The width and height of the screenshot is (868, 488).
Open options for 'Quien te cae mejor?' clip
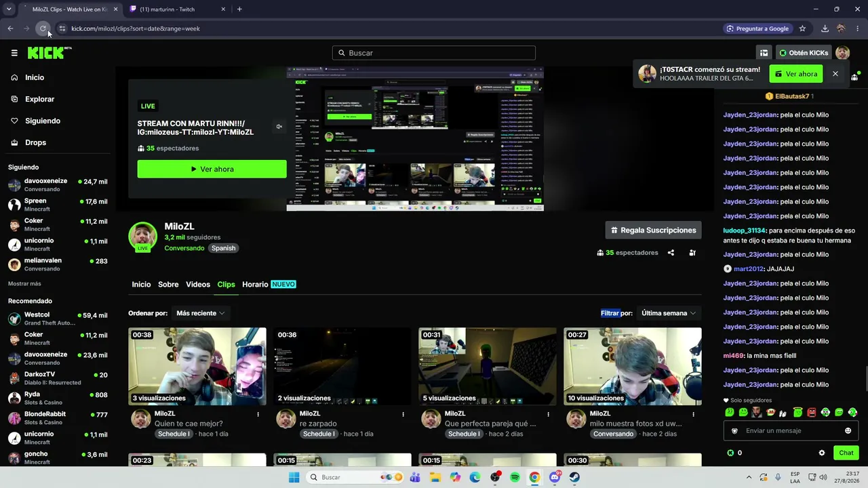tap(258, 414)
